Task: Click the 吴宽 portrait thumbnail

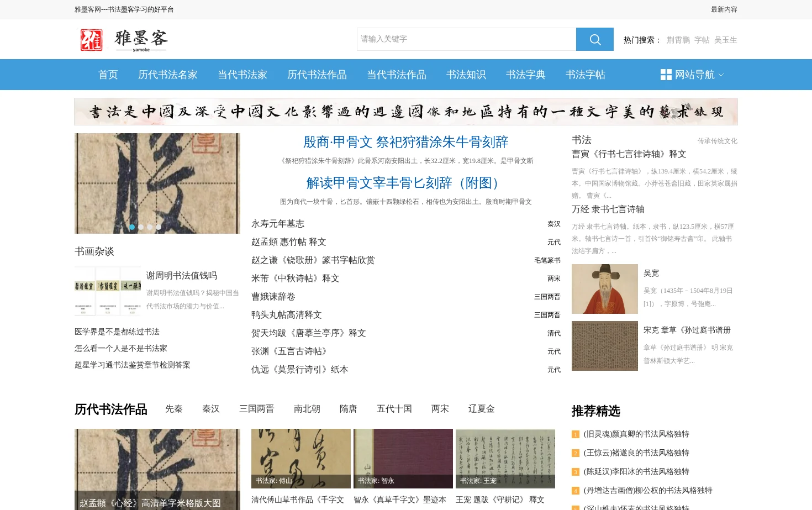Action: tap(605, 289)
